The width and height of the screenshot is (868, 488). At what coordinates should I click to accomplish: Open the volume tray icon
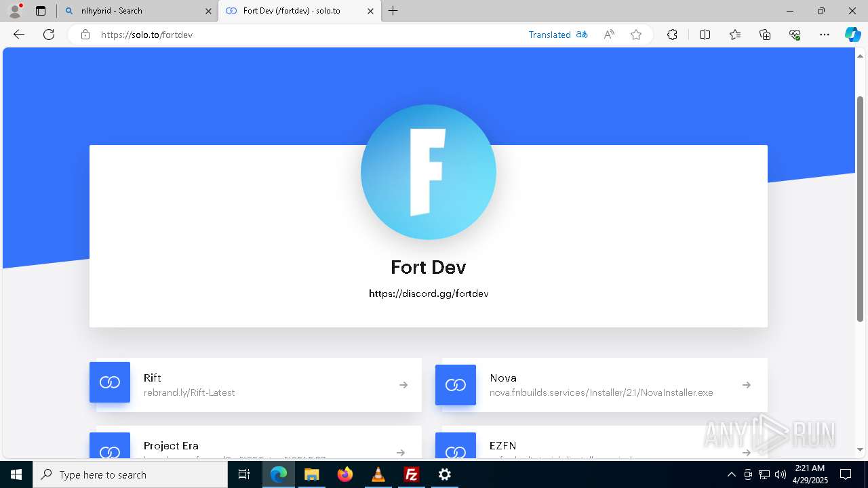pos(781,474)
